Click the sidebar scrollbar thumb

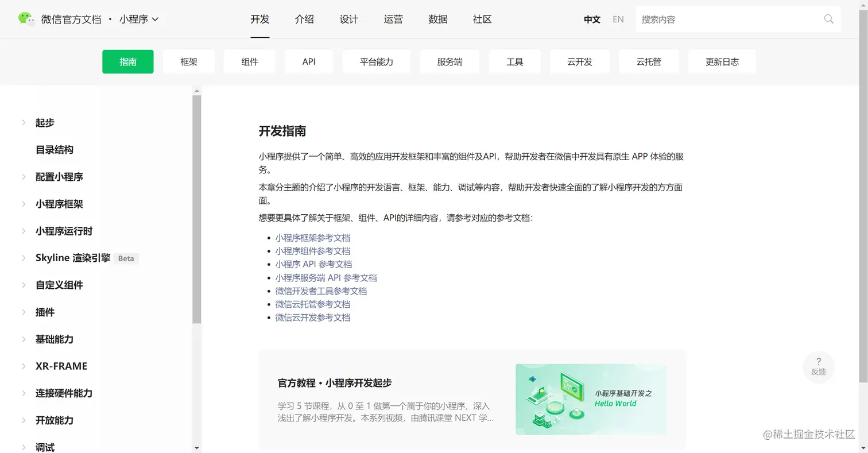pos(197,210)
